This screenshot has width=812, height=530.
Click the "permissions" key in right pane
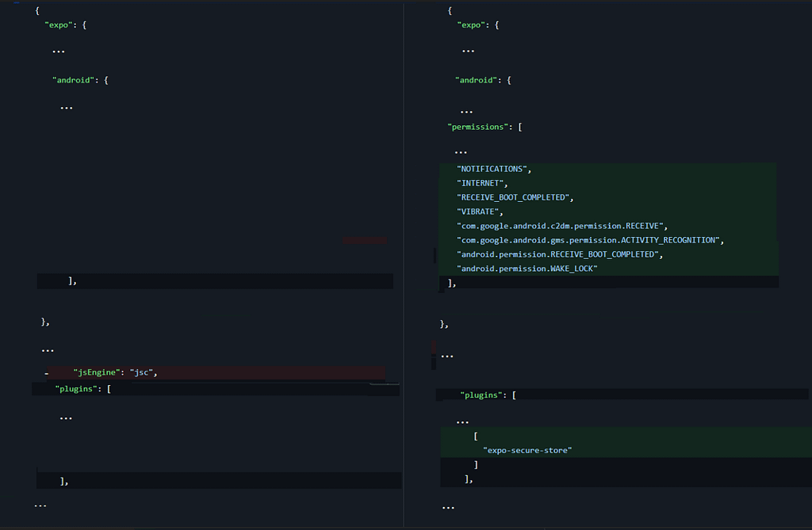pyautogui.click(x=478, y=127)
